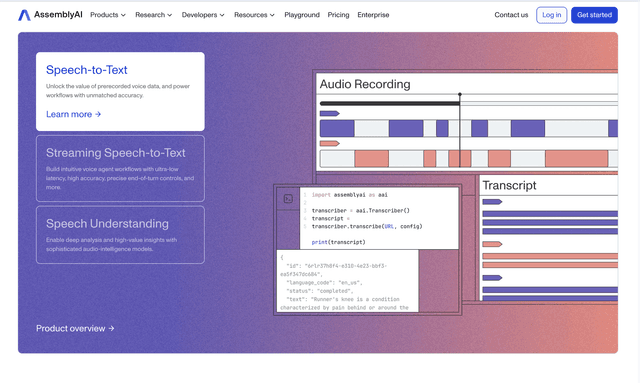Select the Streaming Speech-to-Text card

pos(120,169)
